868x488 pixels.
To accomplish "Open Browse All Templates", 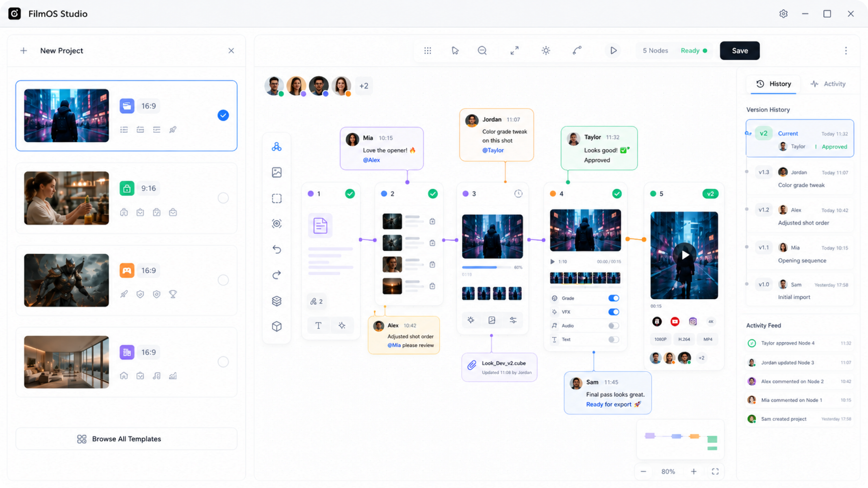I will pyautogui.click(x=126, y=439).
